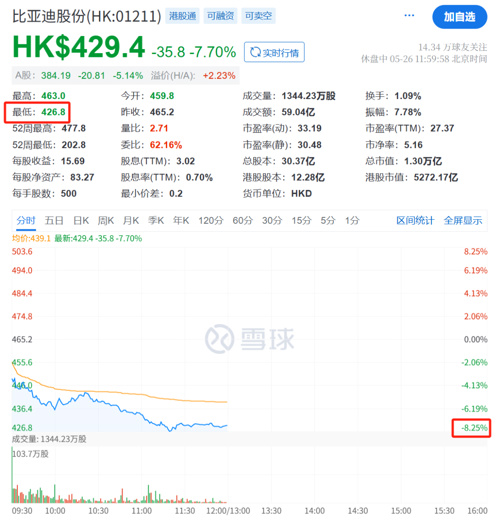
Task: Click the 加自选 add-to-watchlist button
Action: (460, 17)
